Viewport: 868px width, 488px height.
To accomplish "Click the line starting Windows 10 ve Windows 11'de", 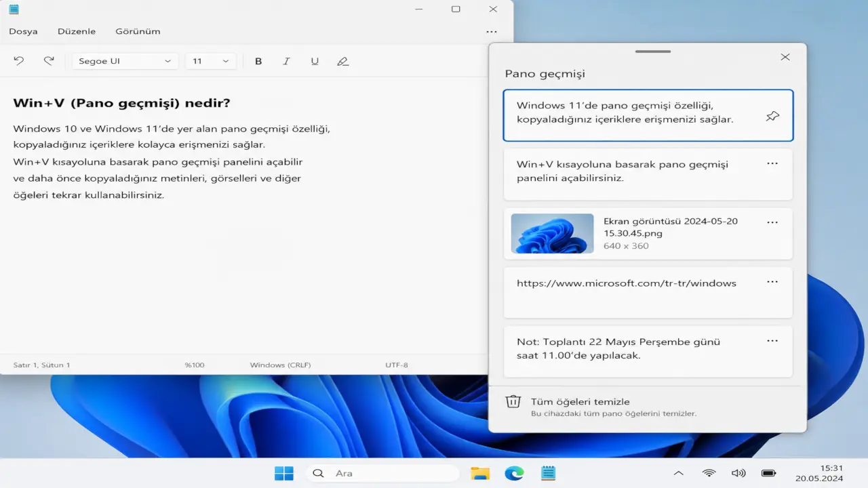I will [x=172, y=128].
